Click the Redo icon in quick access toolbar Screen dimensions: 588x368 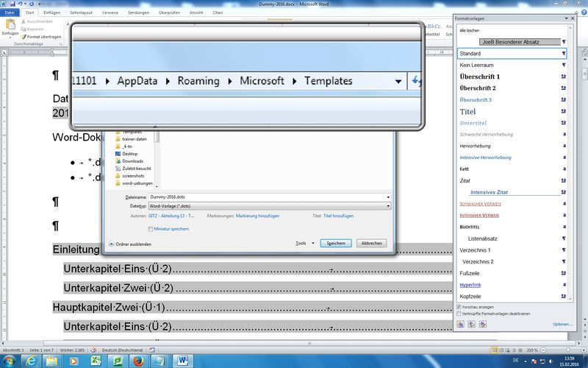pyautogui.click(x=31, y=4)
